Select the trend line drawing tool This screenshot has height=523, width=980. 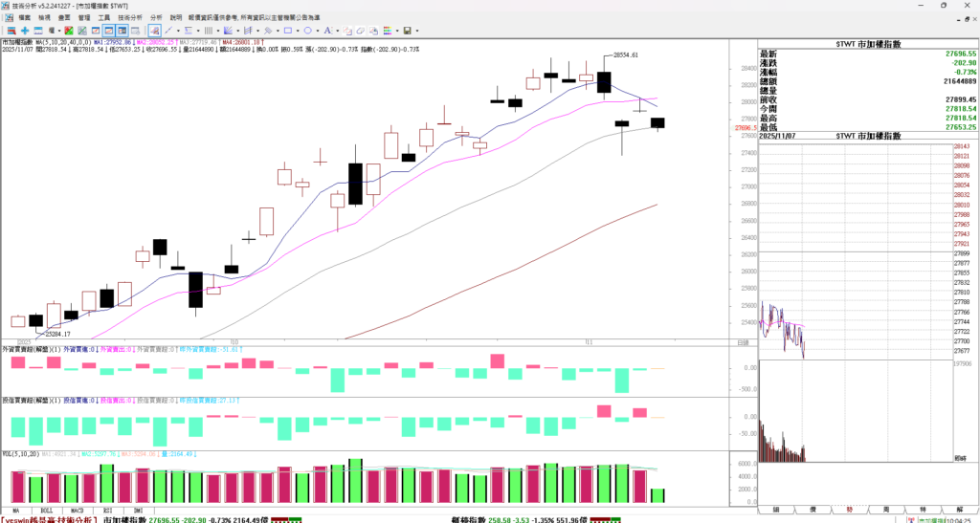pos(167,31)
